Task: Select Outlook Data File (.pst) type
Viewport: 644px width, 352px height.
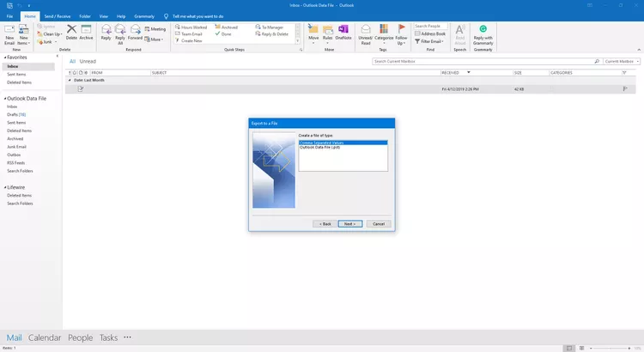Action: tap(343, 147)
